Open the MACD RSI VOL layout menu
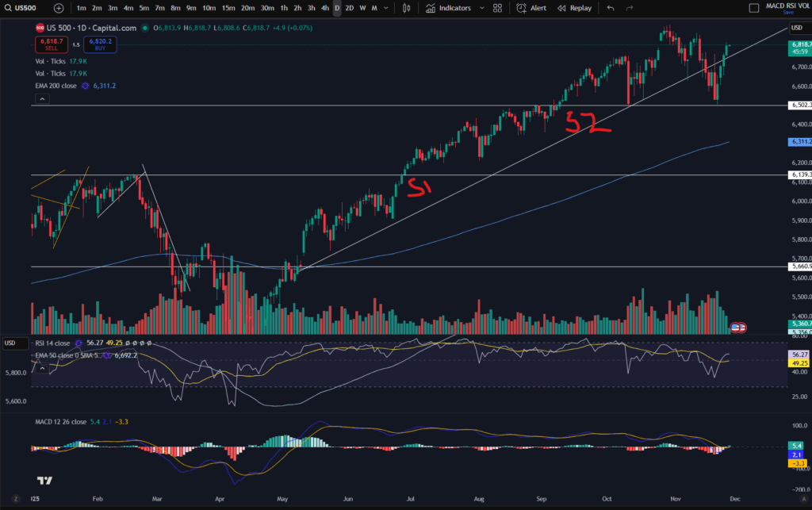The width and height of the screenshot is (812, 510). (x=787, y=6)
